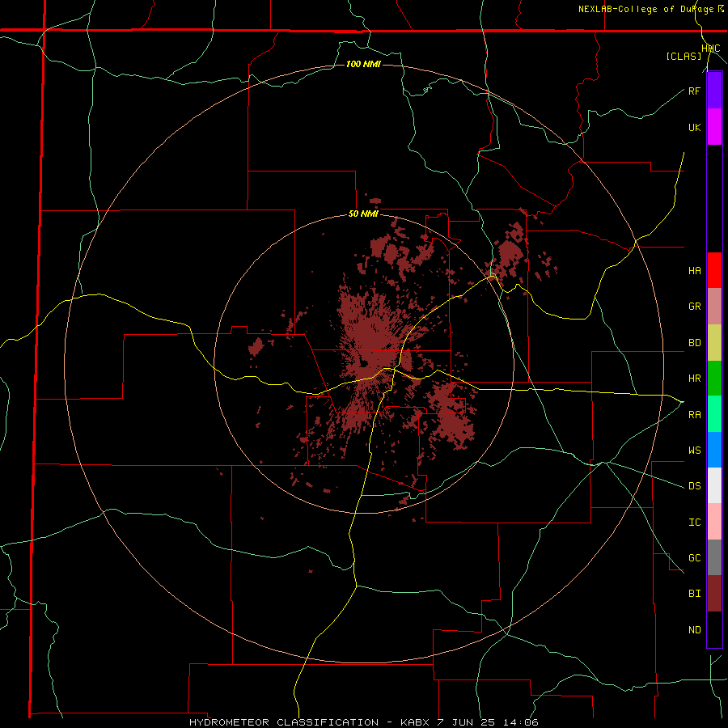728x728 pixels.
Task: Click the GC legend label
Action: pyautogui.click(x=694, y=557)
